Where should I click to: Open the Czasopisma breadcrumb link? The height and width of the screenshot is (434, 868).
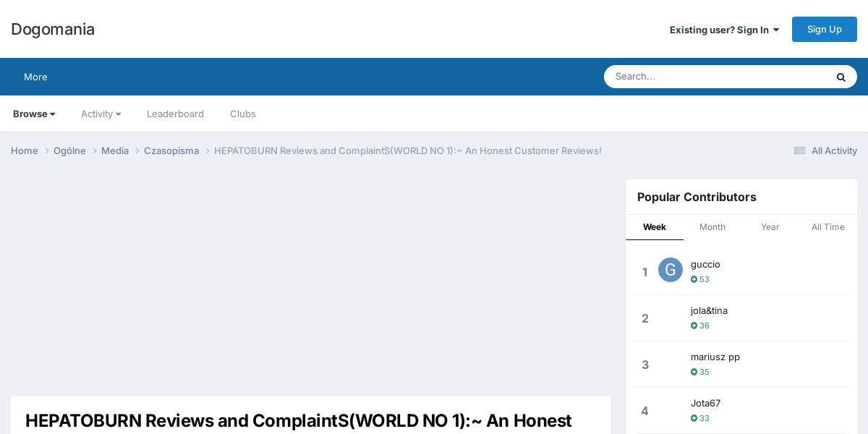(x=171, y=150)
